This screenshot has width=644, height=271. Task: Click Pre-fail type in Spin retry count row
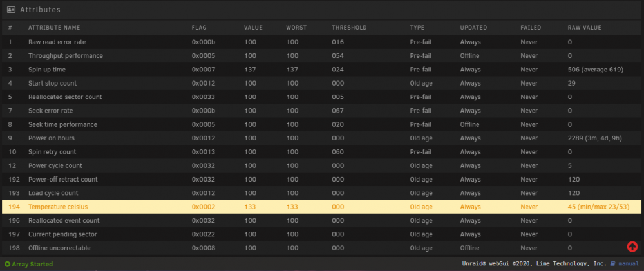(x=420, y=152)
